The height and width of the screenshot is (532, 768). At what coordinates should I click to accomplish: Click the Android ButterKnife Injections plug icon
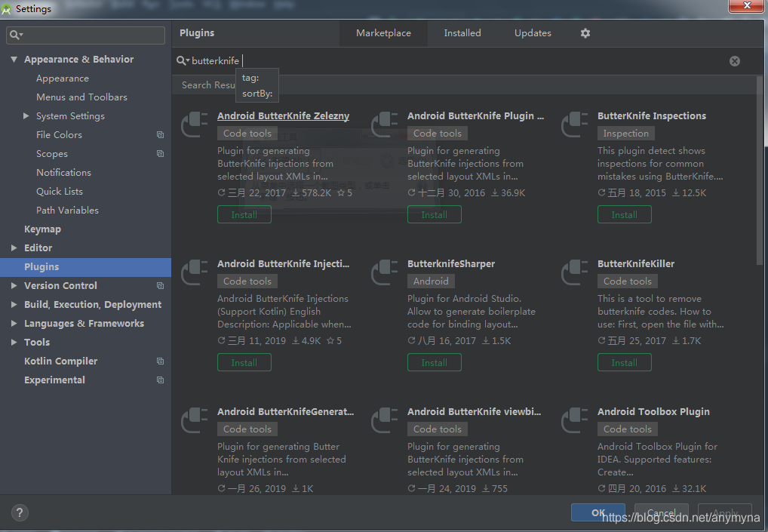tap(195, 272)
